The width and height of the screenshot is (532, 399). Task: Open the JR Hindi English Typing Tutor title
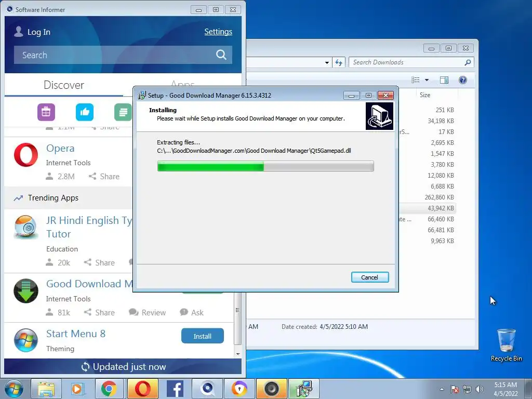coord(89,227)
